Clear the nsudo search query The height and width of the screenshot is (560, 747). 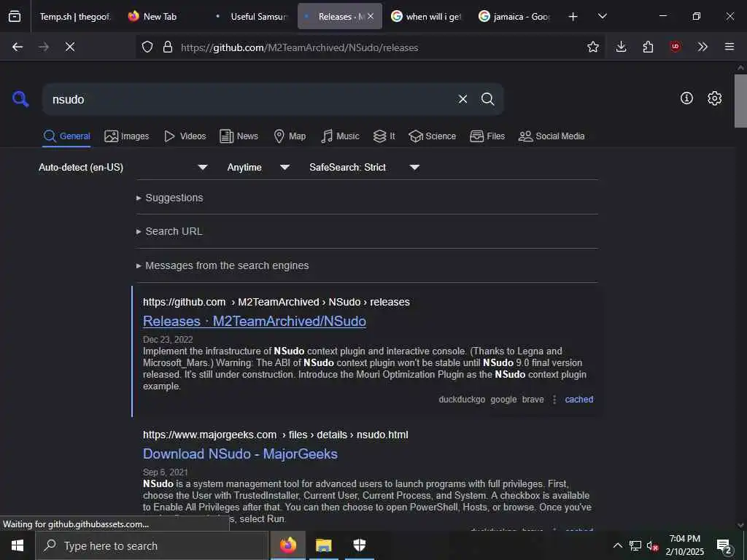[x=462, y=99]
